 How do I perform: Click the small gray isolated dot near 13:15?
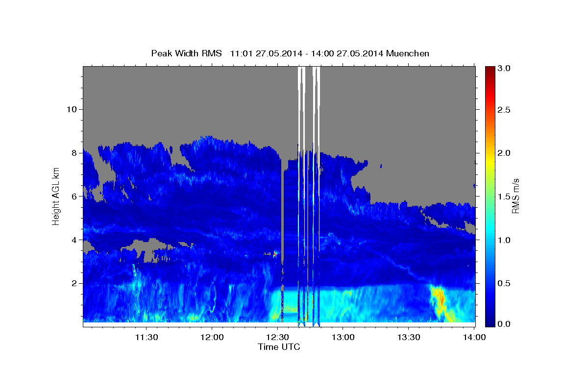(381, 166)
